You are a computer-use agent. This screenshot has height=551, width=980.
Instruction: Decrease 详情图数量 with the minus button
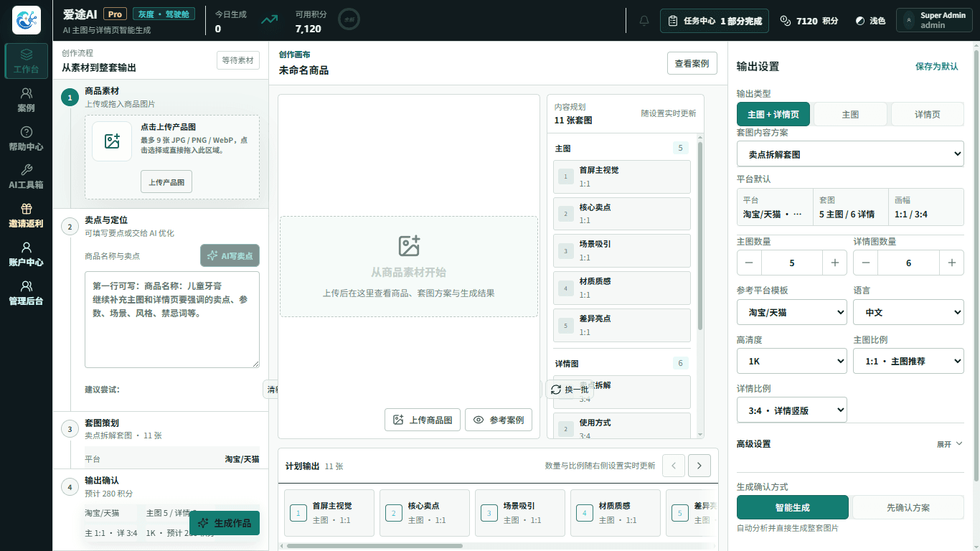point(866,263)
